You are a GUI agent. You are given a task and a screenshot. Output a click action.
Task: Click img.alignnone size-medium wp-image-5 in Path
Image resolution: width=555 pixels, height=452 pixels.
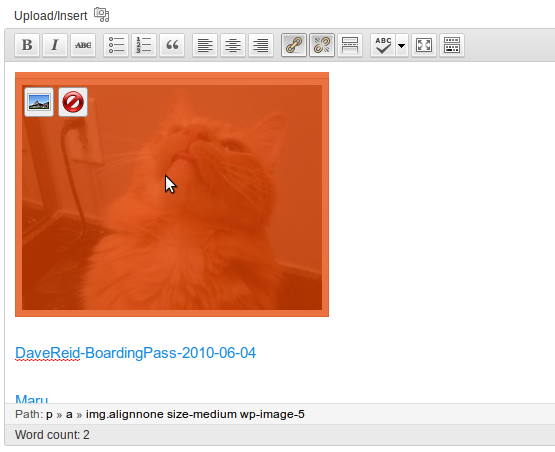coord(195,414)
